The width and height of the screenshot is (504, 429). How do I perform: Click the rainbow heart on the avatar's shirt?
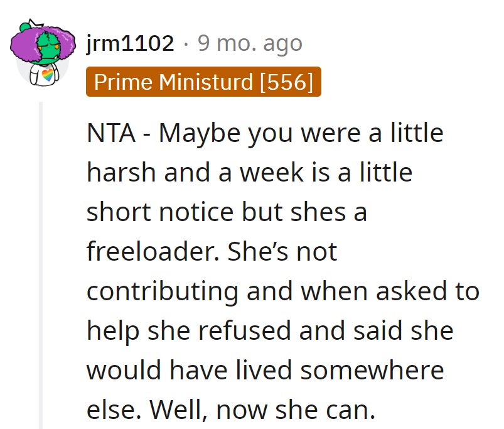pos(49,75)
